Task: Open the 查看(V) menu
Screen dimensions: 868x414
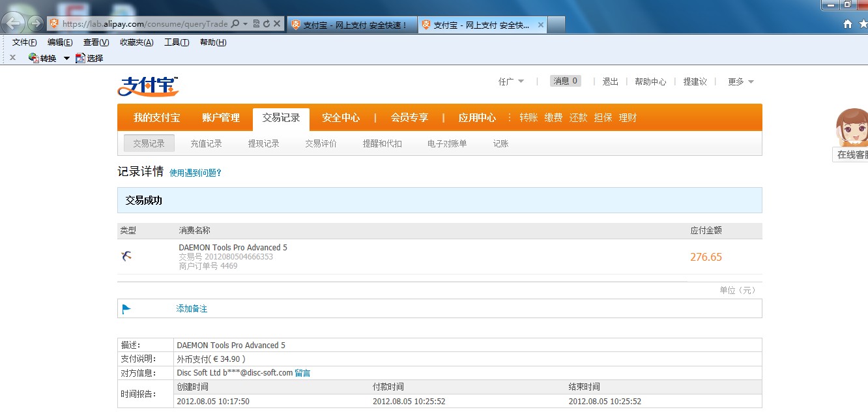Action: tap(96, 42)
